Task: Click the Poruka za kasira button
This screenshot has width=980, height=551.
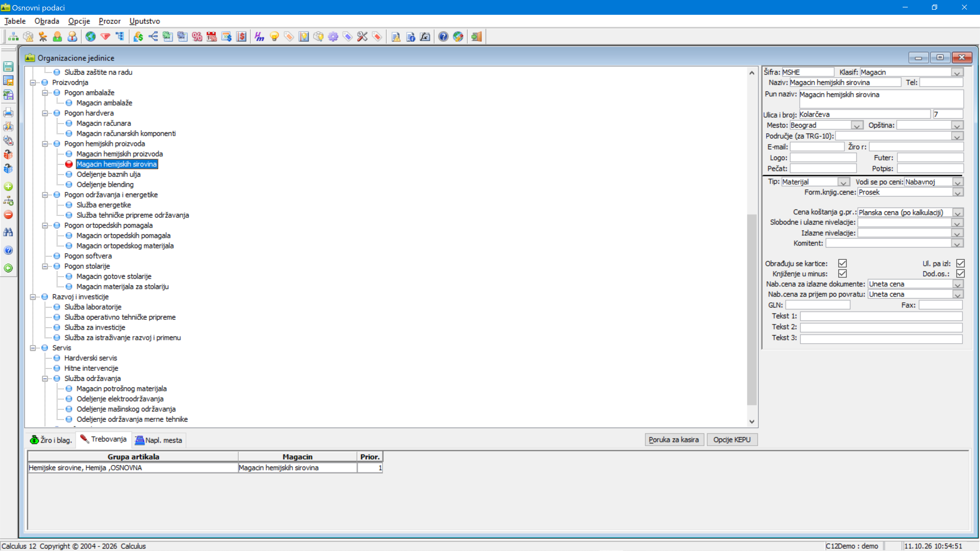Action: pyautogui.click(x=674, y=440)
